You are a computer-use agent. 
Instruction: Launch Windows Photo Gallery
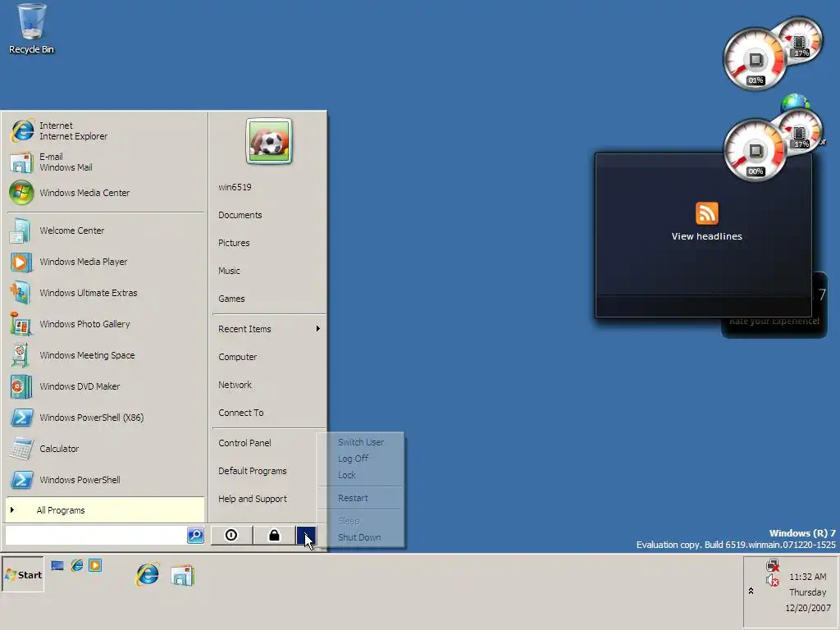[105, 323]
